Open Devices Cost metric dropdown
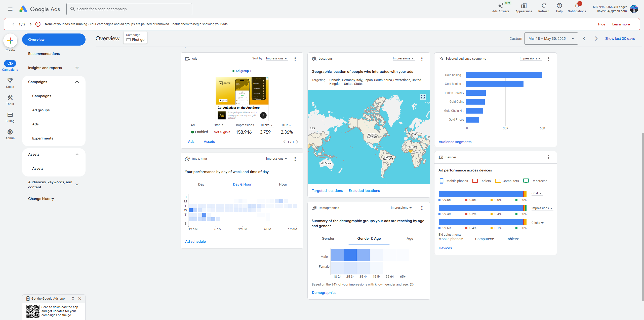 536,193
